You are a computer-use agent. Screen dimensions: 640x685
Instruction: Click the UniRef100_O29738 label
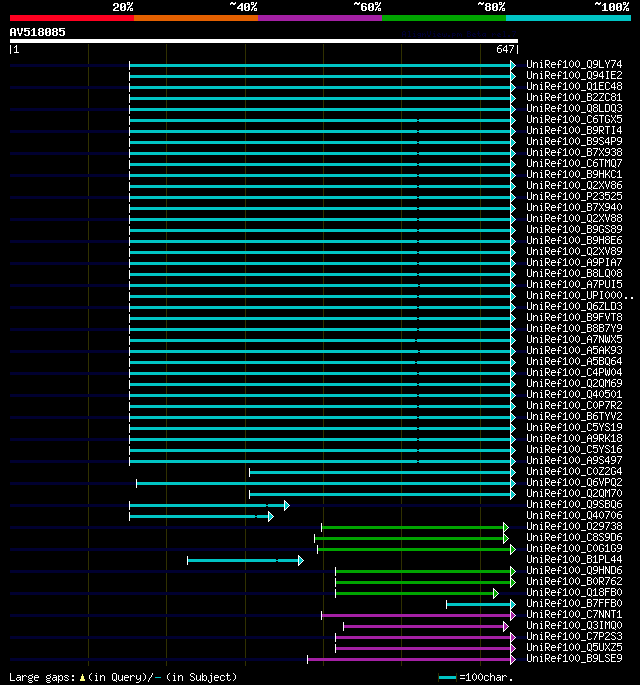pos(574,526)
